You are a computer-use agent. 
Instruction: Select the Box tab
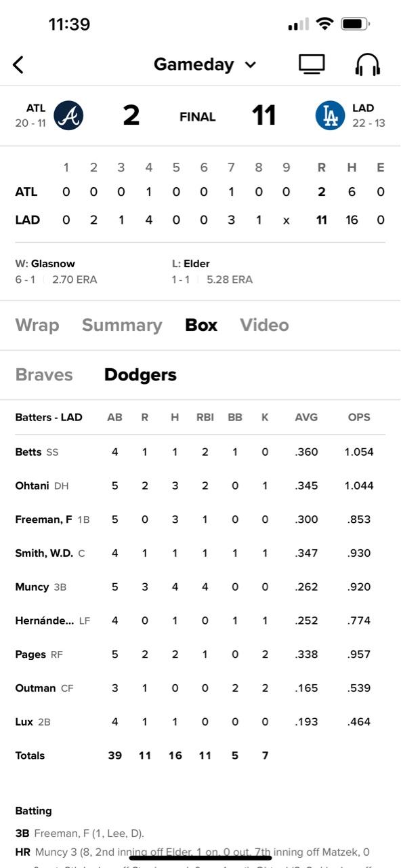(x=201, y=325)
